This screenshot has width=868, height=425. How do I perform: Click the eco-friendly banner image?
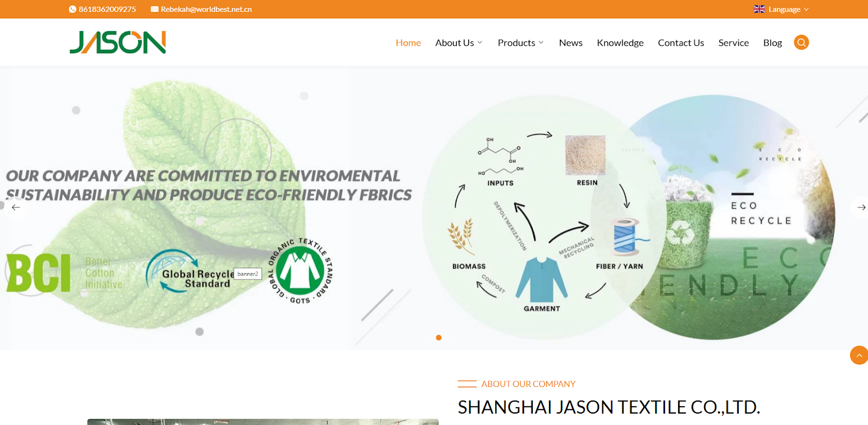pyautogui.click(x=434, y=208)
